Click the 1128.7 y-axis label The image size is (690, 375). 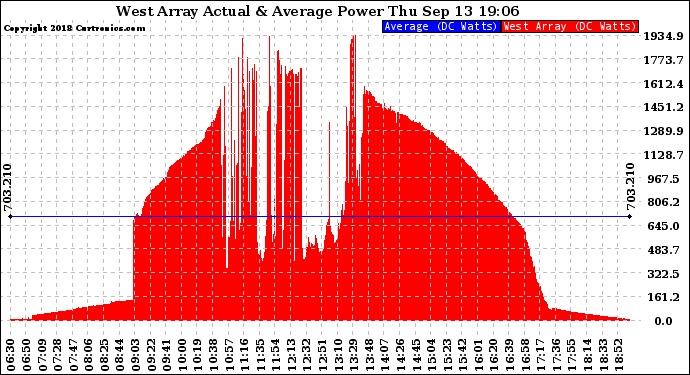(664, 155)
